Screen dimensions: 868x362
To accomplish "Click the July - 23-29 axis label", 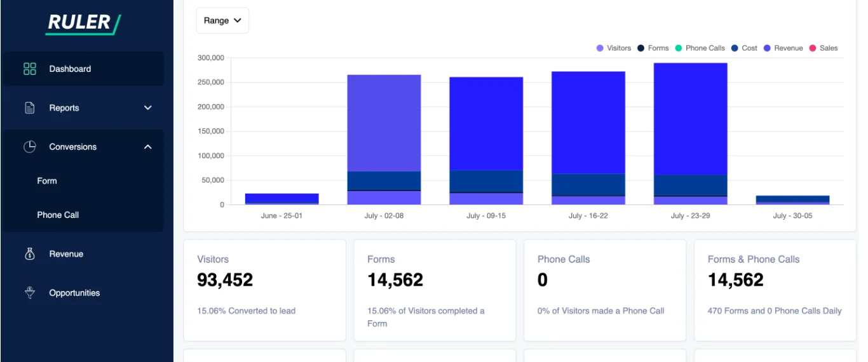I will click(691, 216).
